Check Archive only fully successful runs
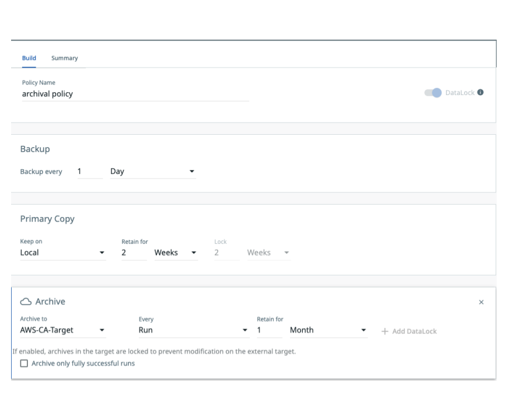The width and height of the screenshot is (506, 420). [24, 363]
